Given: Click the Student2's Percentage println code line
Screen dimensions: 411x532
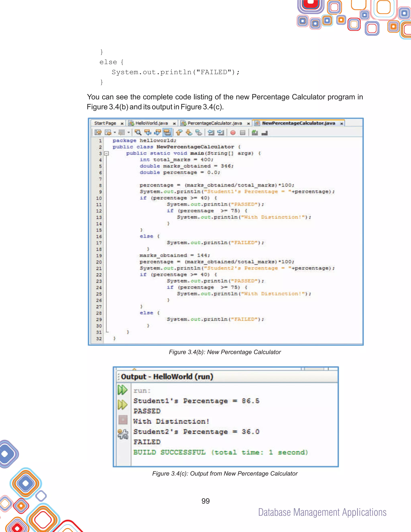Looking at the screenshot, I should tap(237, 268).
